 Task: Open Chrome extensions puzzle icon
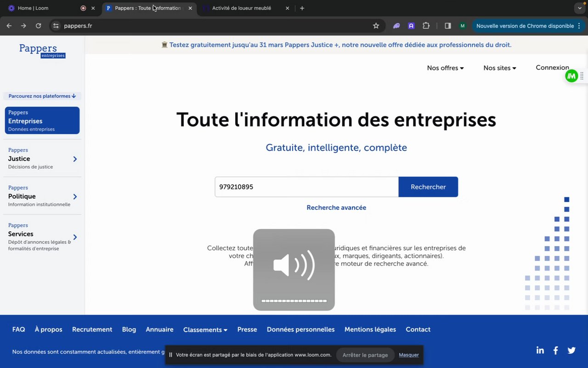426,26
